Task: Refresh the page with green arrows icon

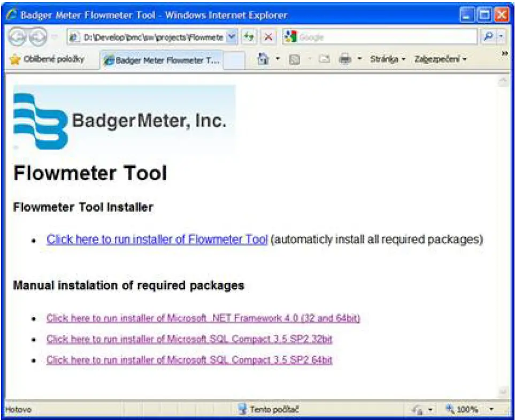Action: (x=249, y=37)
